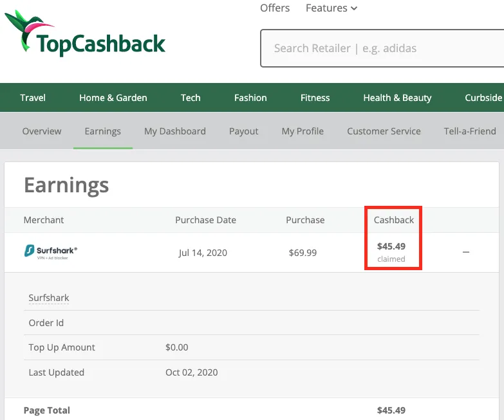Viewport: 504px width, 420px height.
Task: Select the $0.00 top up value
Action: 177,347
